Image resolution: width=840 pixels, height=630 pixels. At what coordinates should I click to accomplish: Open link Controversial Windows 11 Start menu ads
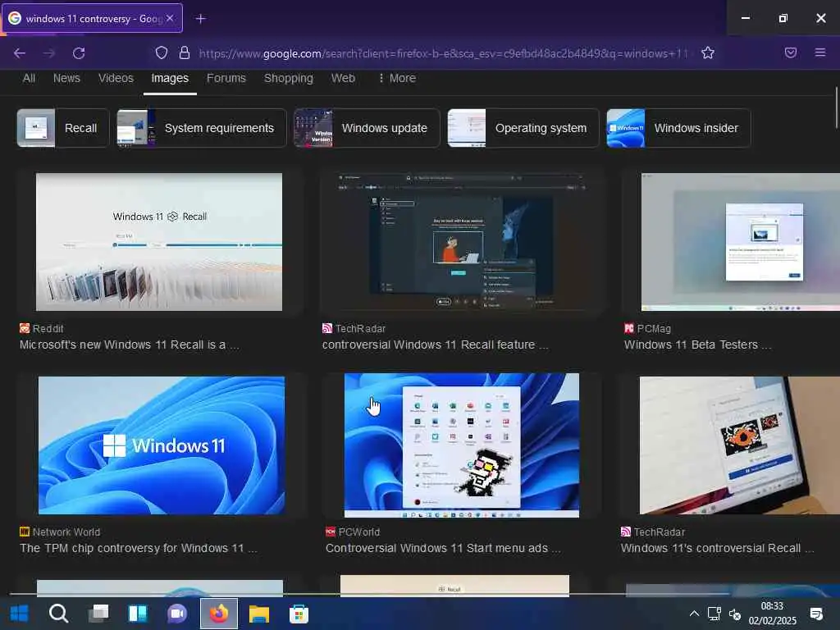tap(443, 548)
